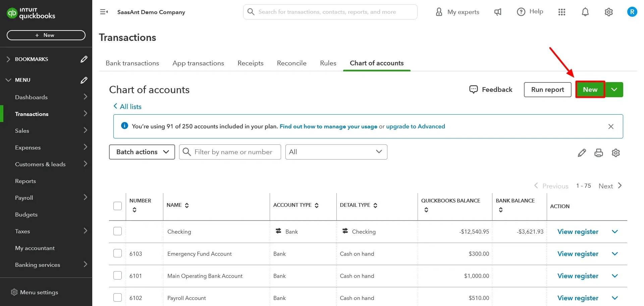Click the info icon in the usage banner

coord(124,126)
